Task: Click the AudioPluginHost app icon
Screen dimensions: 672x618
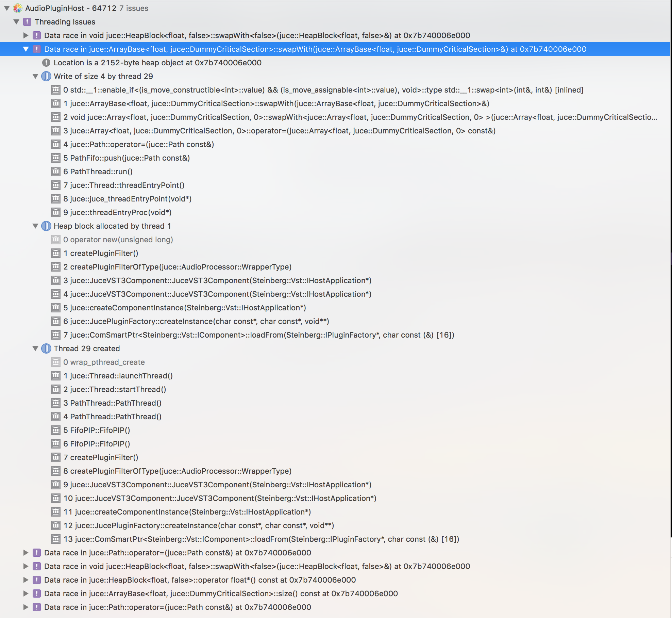Action: tap(18, 8)
